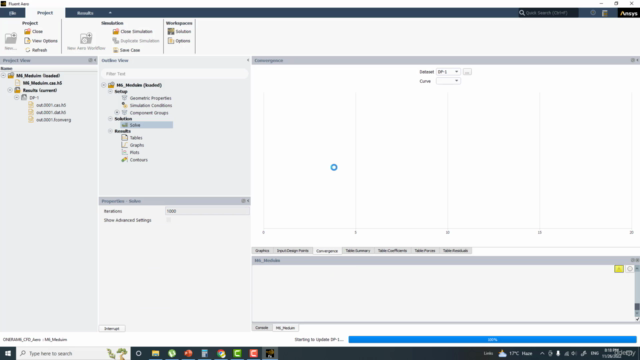Open the Solution workspace

tap(179, 31)
